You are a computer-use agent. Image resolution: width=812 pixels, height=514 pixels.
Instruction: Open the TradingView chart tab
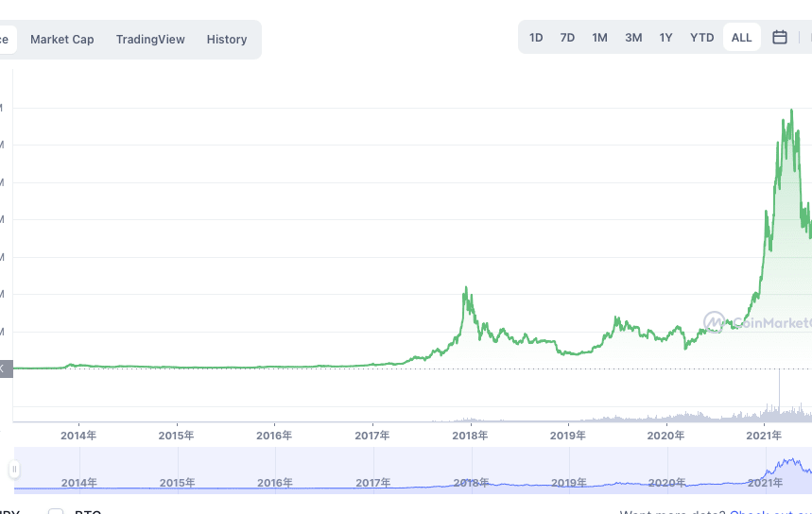pyautogui.click(x=150, y=40)
